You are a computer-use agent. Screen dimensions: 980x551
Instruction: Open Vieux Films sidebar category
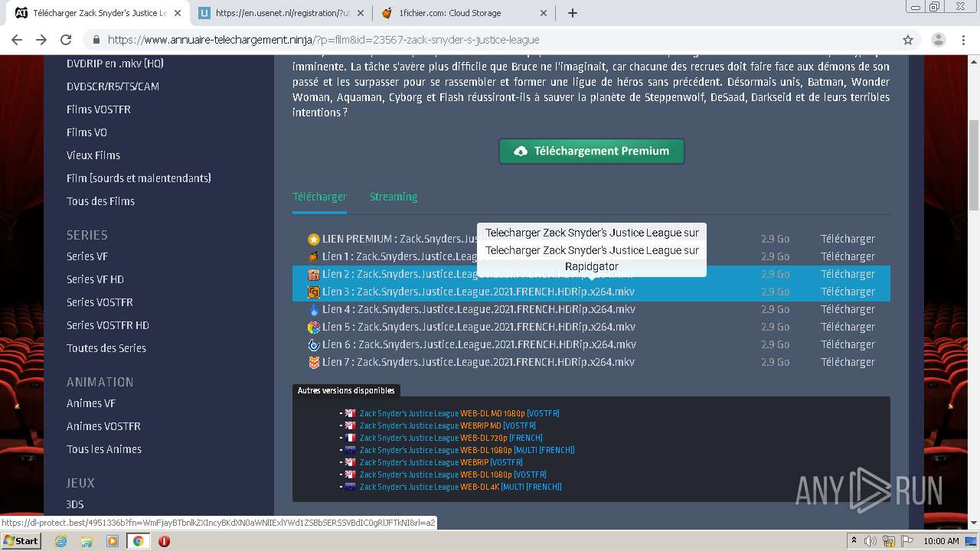[x=93, y=155]
